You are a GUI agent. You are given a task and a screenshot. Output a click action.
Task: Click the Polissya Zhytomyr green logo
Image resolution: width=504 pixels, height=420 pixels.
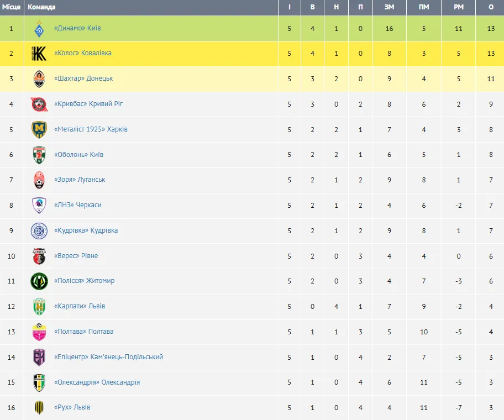39,281
